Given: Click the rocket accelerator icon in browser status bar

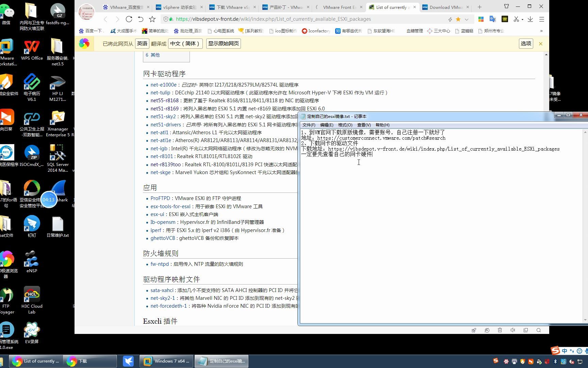Looking at the screenshot, I should click(x=474, y=330).
